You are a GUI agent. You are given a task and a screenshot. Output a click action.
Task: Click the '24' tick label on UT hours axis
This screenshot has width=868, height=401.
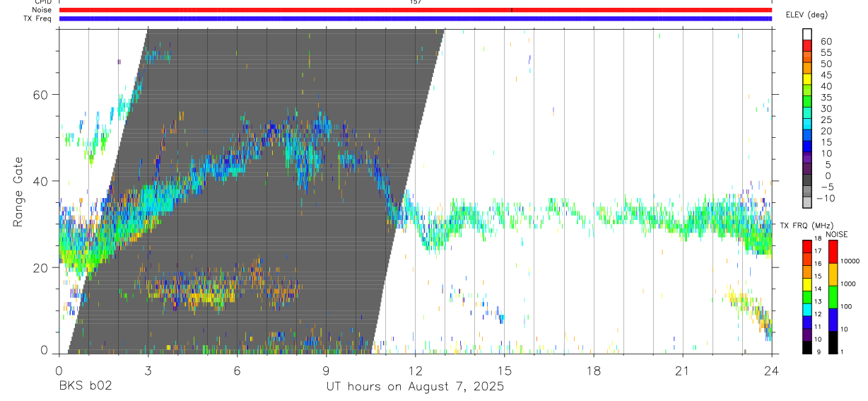tap(771, 371)
